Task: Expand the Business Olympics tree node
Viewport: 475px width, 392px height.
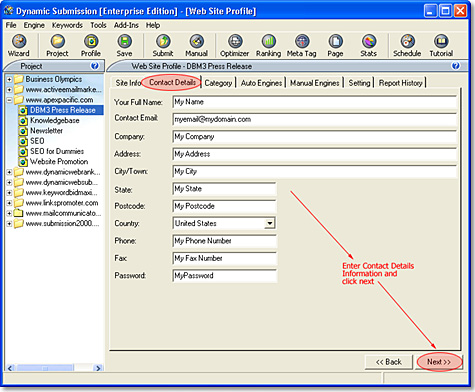Action: point(9,79)
